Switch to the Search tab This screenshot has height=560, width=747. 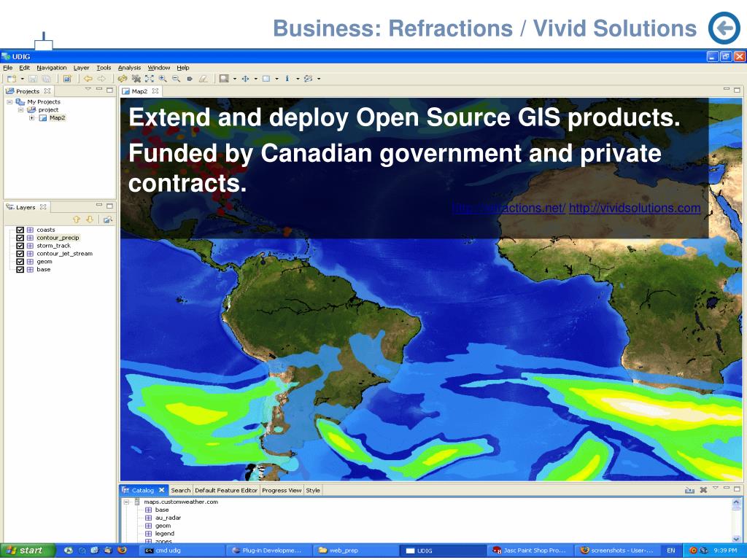tap(181, 491)
